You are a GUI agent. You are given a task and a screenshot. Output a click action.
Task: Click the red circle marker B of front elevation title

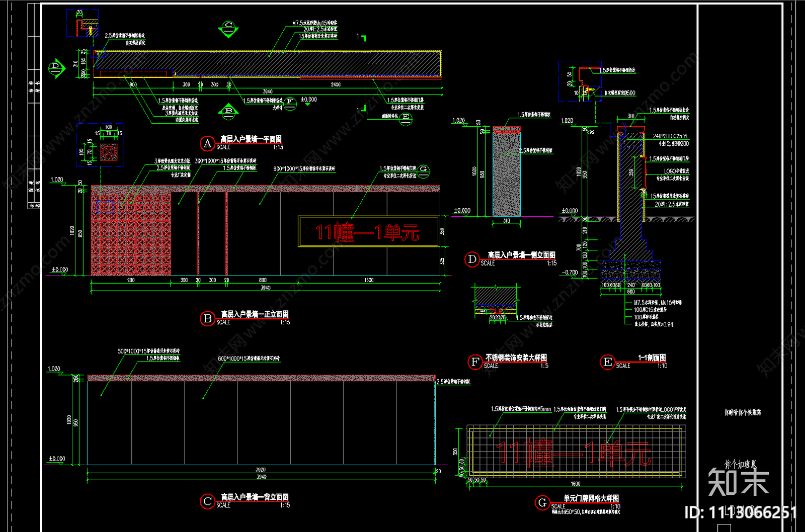coord(207,319)
